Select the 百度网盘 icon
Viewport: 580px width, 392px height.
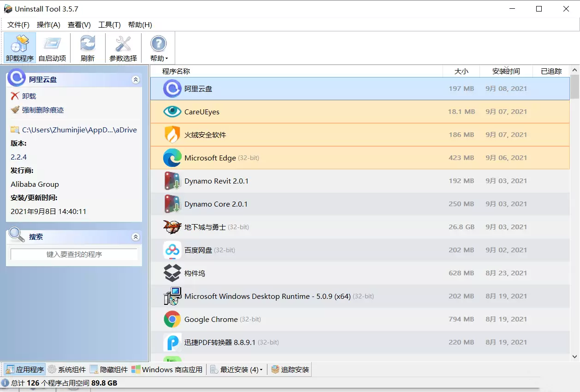(x=172, y=250)
